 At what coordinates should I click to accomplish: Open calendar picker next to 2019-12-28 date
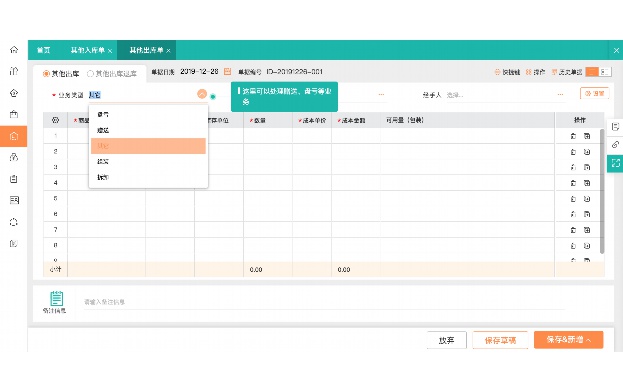coord(227,71)
